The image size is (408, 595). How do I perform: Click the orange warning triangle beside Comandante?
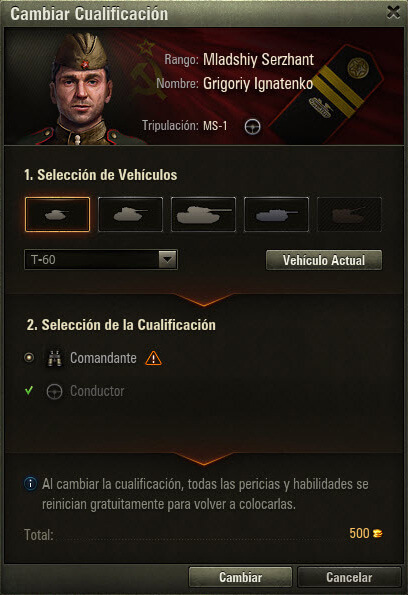(x=153, y=358)
